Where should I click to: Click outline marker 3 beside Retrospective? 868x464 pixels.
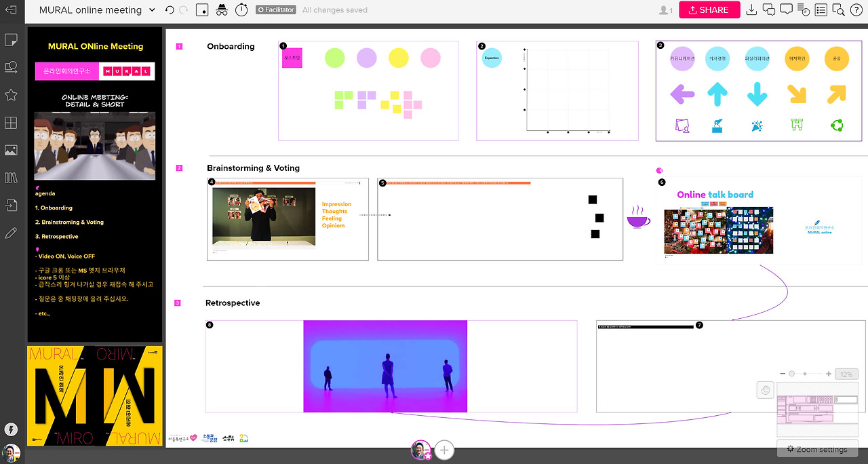tap(178, 303)
